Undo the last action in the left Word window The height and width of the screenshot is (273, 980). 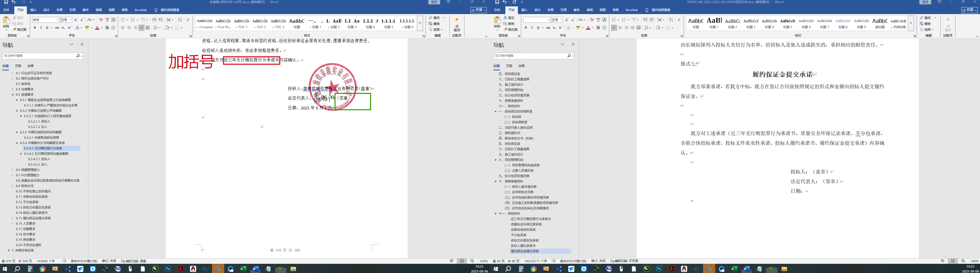13,2
